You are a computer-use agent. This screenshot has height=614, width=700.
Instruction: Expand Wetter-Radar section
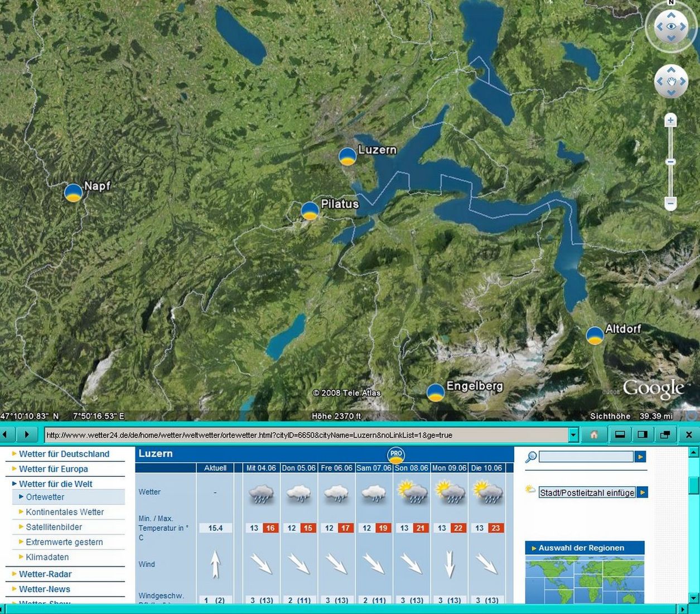45,574
